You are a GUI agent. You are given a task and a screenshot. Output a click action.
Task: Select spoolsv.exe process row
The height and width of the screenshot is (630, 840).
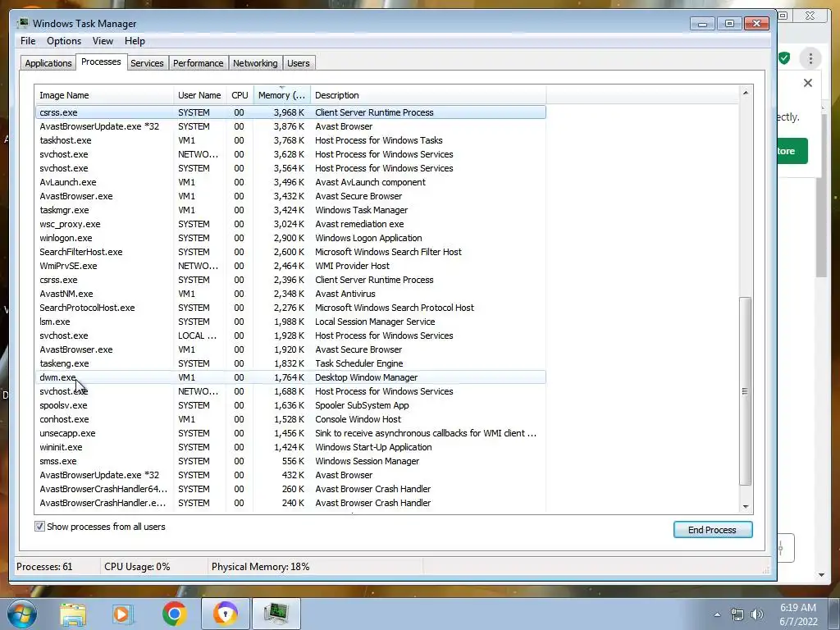pos(290,405)
